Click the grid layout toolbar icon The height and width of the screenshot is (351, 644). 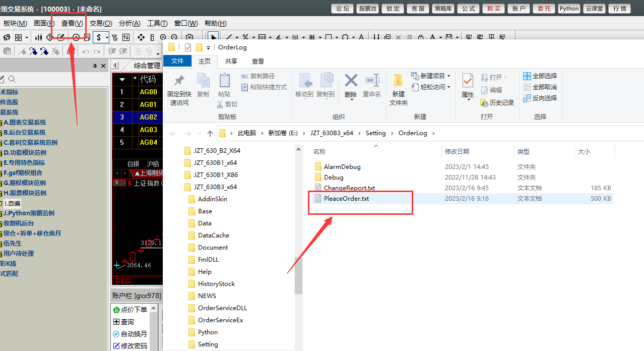pos(18,37)
